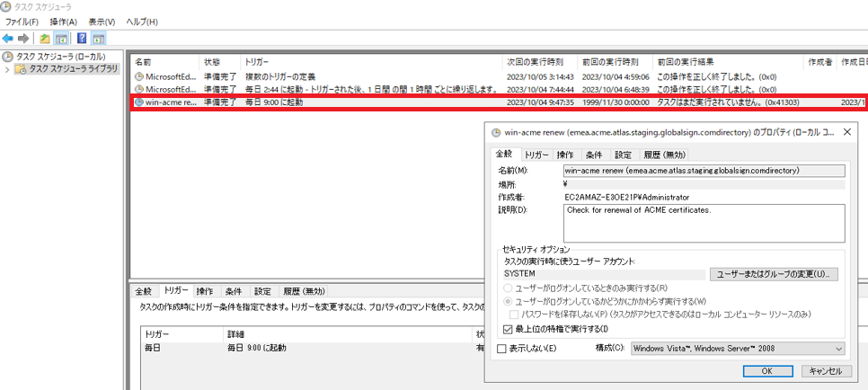
Task: Switch to トリガー tab in properties dialog
Action: tap(536, 155)
